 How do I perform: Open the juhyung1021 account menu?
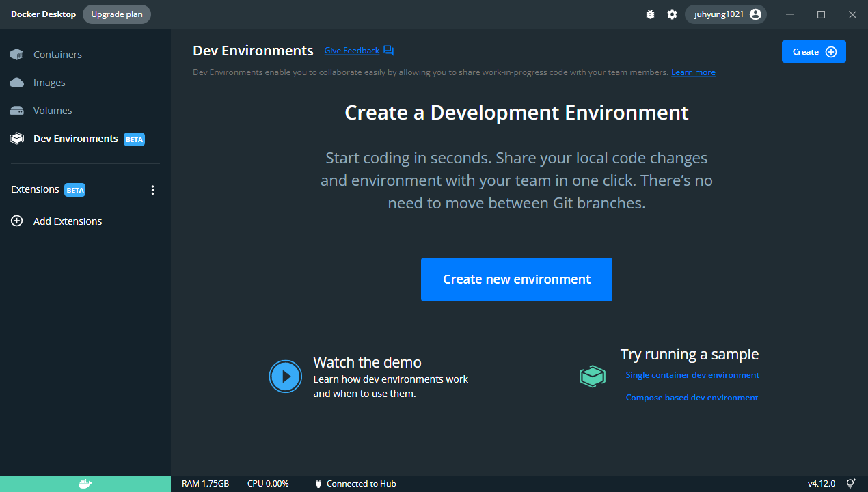click(726, 14)
